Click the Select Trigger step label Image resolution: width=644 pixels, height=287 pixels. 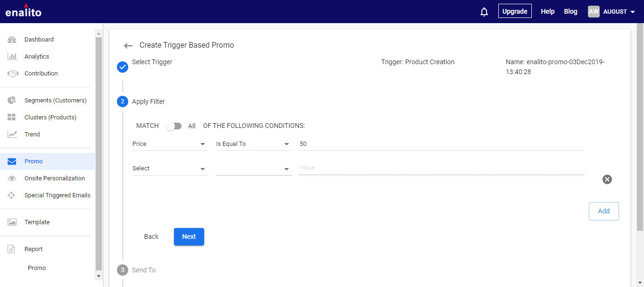tap(152, 62)
